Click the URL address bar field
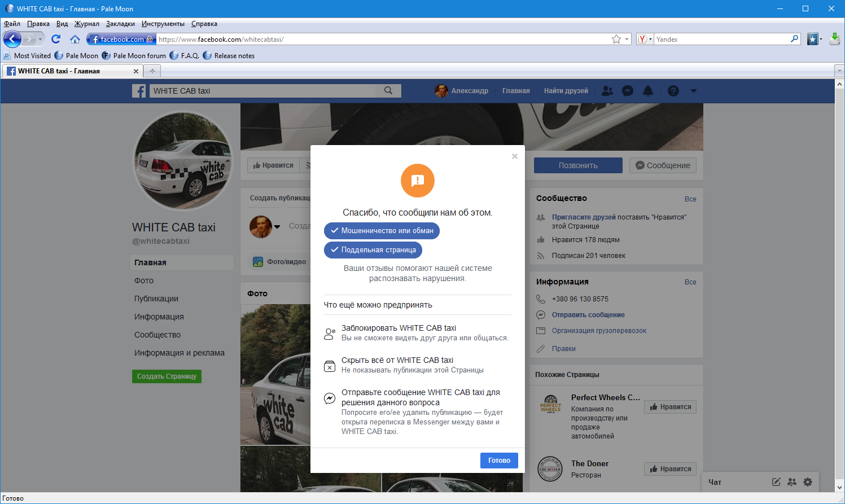845x504 pixels. point(384,40)
